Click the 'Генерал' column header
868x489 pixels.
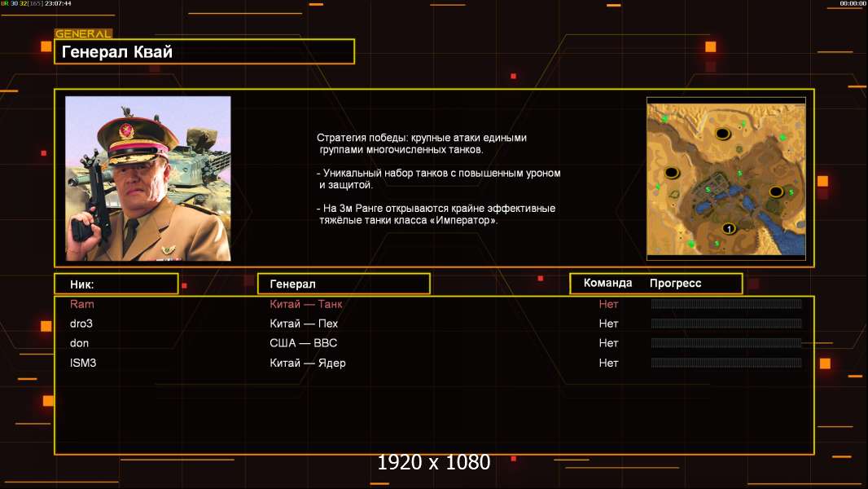point(344,284)
